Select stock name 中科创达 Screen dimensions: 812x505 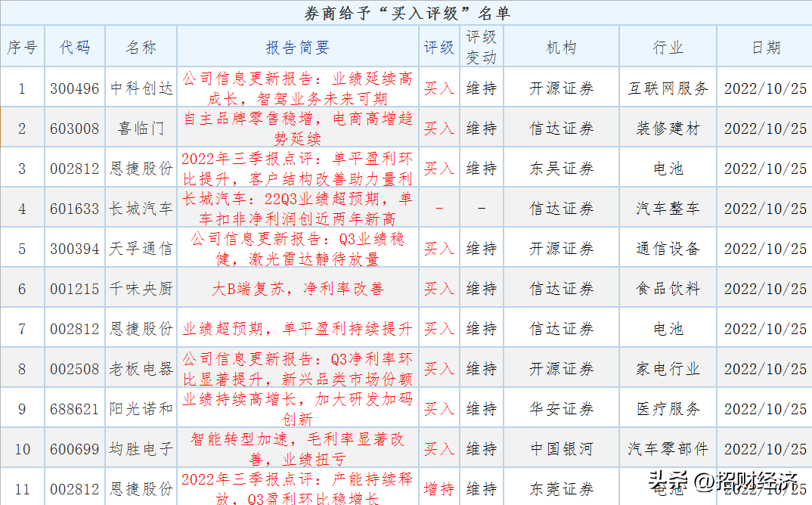[141, 88]
